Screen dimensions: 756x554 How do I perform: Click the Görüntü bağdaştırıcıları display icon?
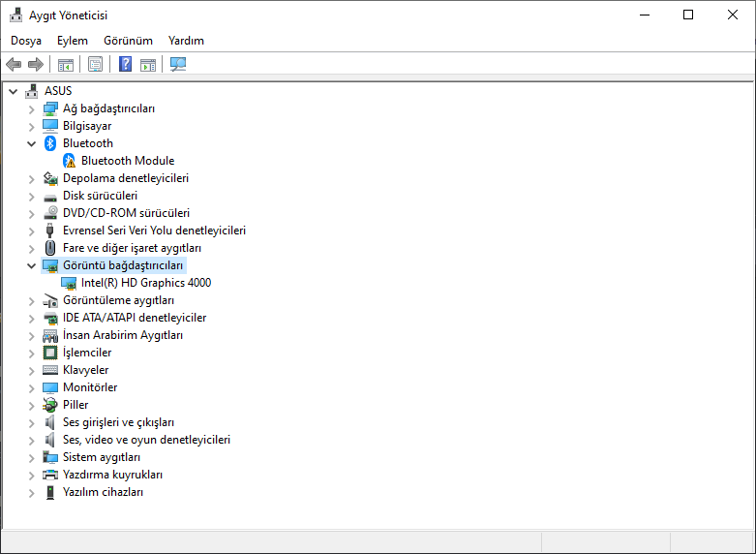coord(50,265)
